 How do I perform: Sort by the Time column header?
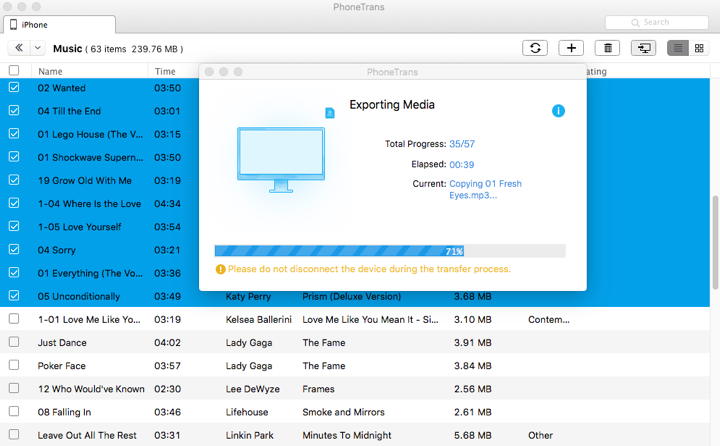click(x=165, y=71)
